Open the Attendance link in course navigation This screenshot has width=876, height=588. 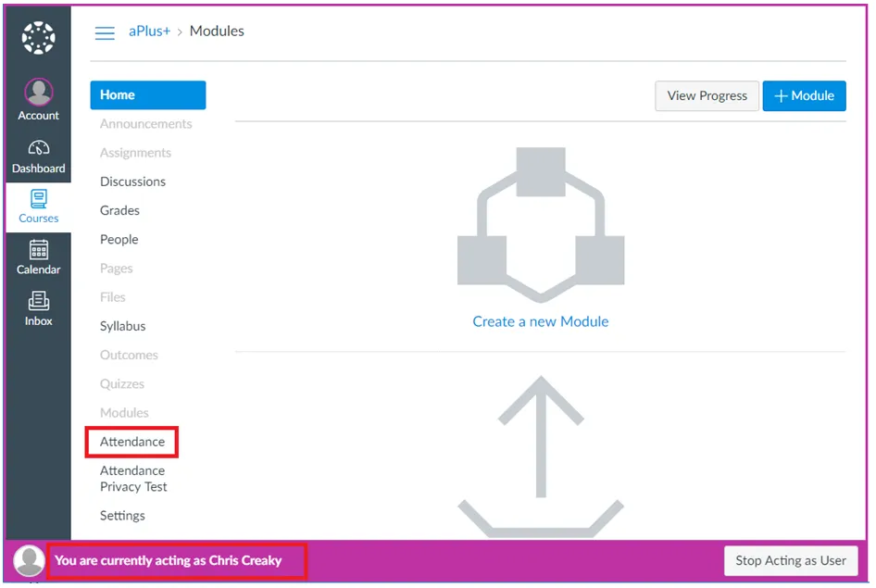(x=132, y=442)
